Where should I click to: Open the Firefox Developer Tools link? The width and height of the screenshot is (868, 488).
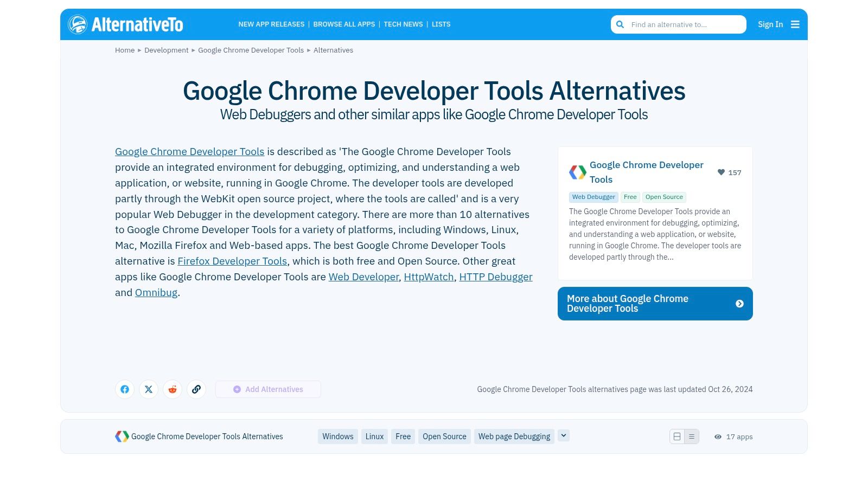[232, 261]
